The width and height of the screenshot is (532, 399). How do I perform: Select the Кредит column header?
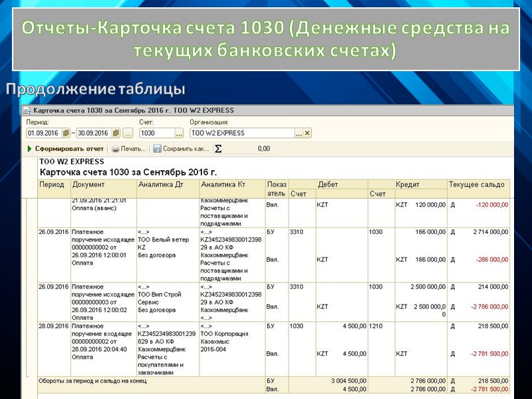coord(408,185)
